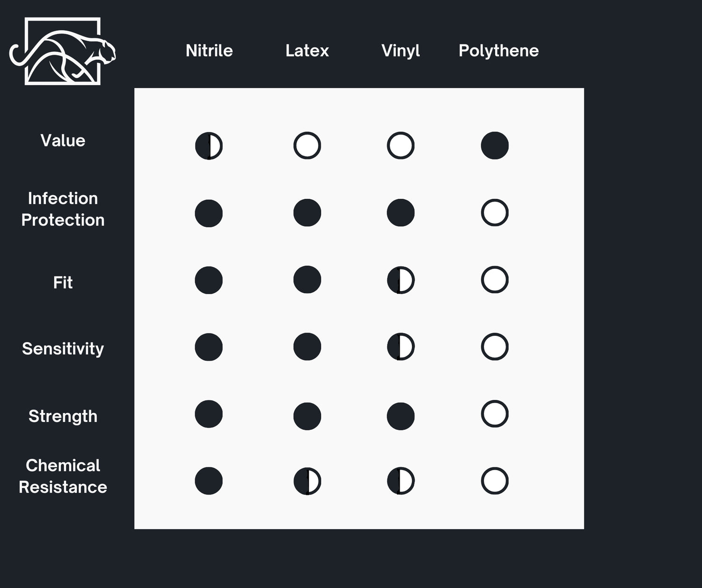
Task: Click the empty Latex Value circle
Action: (307, 145)
